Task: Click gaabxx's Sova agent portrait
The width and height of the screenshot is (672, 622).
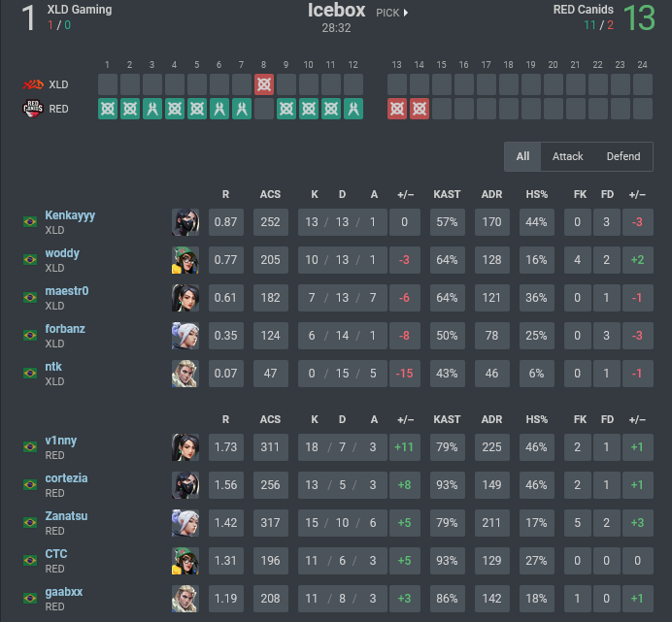Action: pos(185,598)
